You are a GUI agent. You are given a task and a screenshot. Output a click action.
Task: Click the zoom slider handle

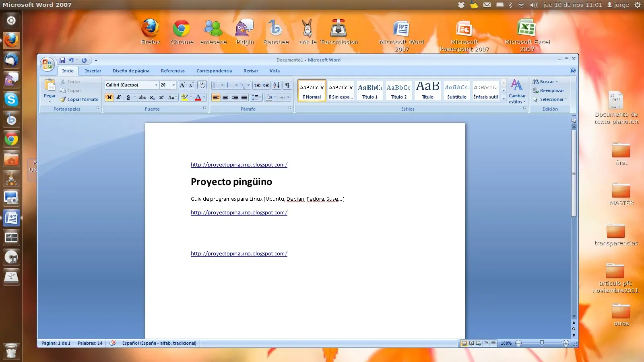[542, 343]
